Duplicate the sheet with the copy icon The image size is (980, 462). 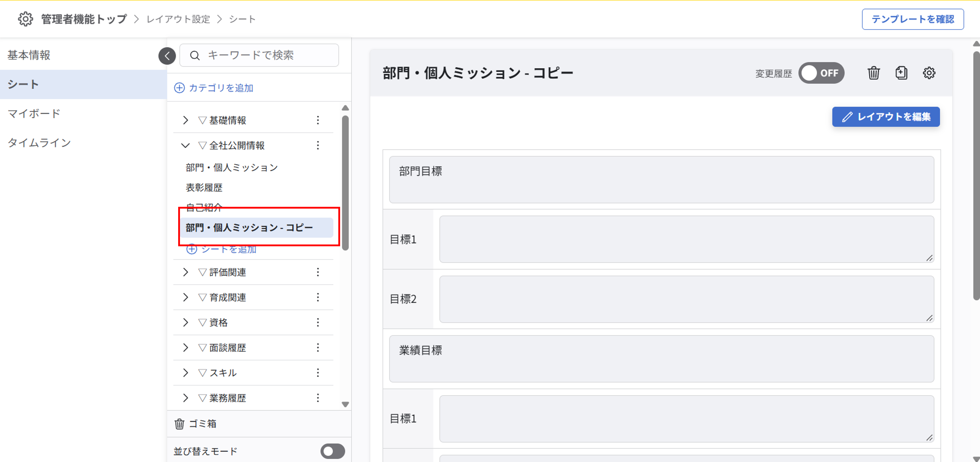click(x=901, y=73)
